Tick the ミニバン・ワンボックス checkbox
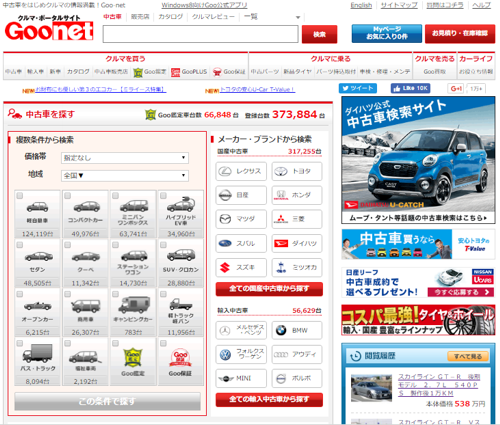Image resolution: width=500 pixels, height=425 pixels. (115, 196)
